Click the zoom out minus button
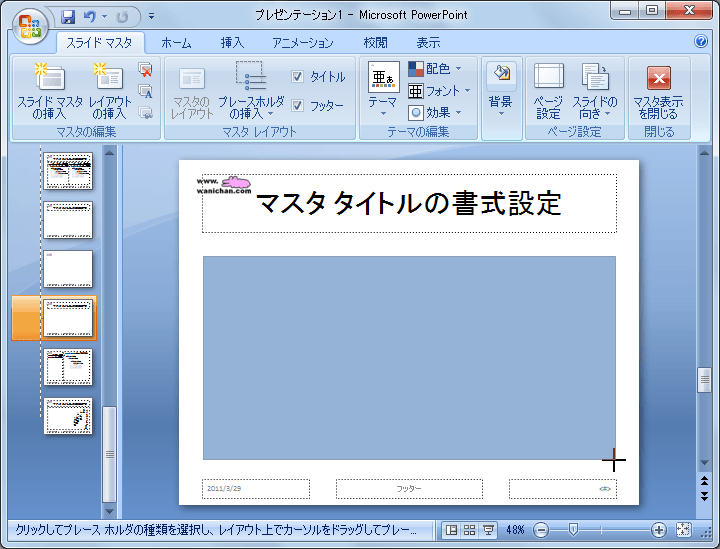The height and width of the screenshot is (549, 720). [541, 531]
